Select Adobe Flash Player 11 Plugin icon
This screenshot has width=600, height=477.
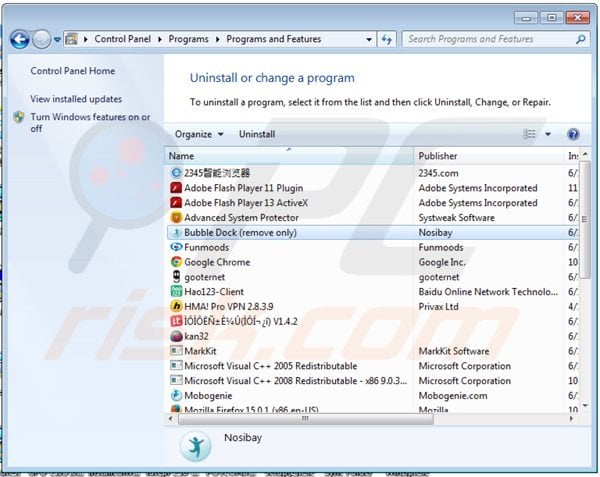click(x=176, y=188)
